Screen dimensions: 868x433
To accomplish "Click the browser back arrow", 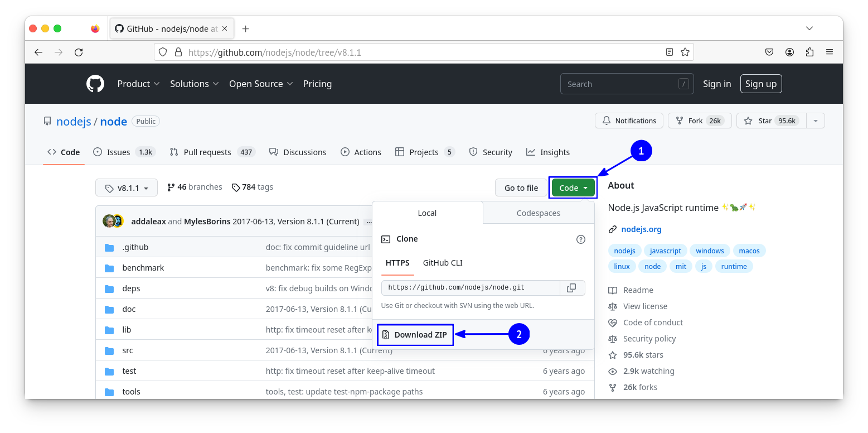I will click(x=38, y=52).
